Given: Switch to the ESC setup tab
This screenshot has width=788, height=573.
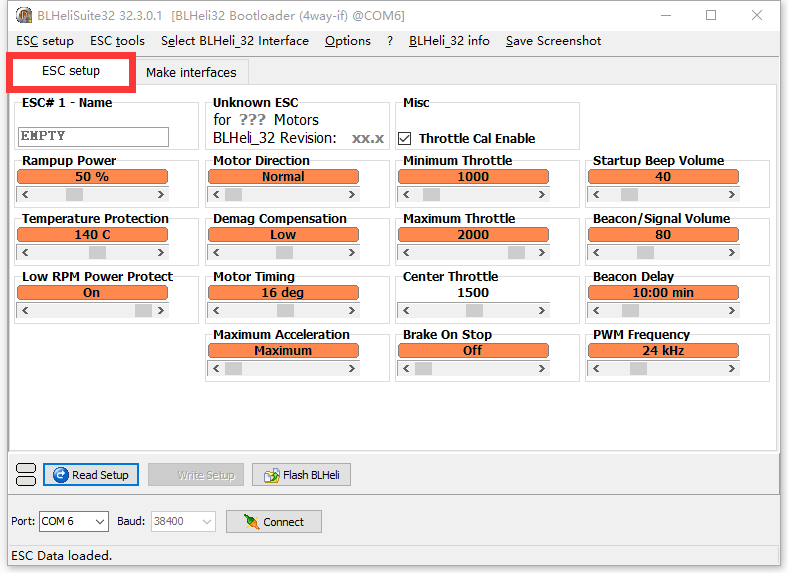Looking at the screenshot, I should click(x=71, y=71).
